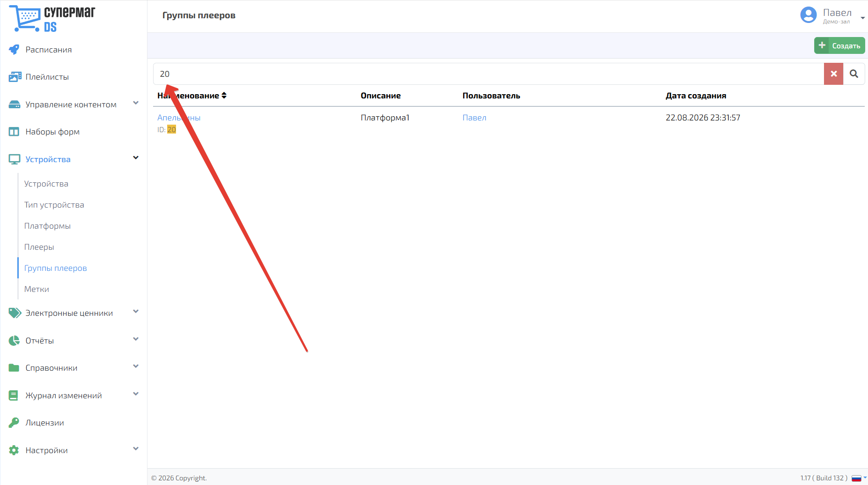Click the gear icon for Настройки
868x485 pixels.
[x=14, y=450]
